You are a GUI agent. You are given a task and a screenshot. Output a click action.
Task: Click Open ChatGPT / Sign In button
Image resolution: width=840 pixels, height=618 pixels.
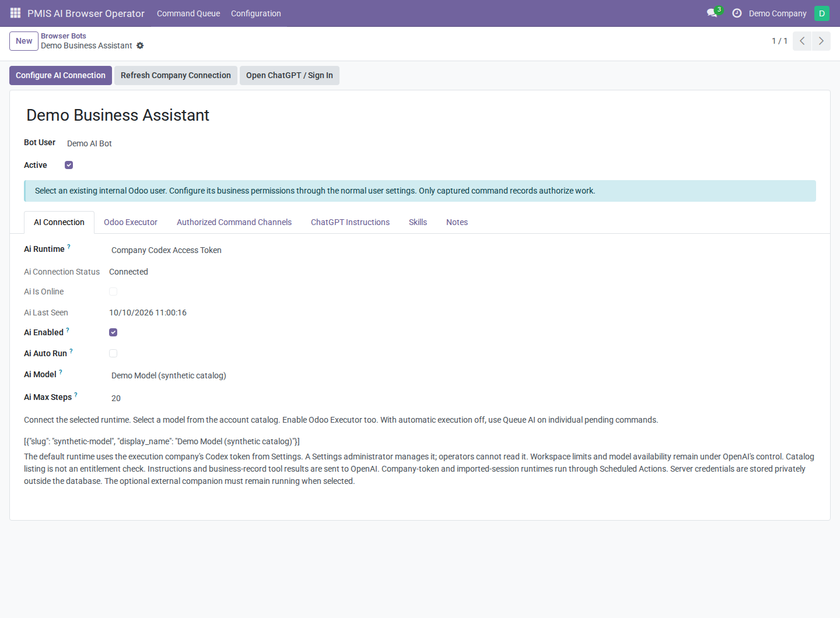(x=289, y=75)
